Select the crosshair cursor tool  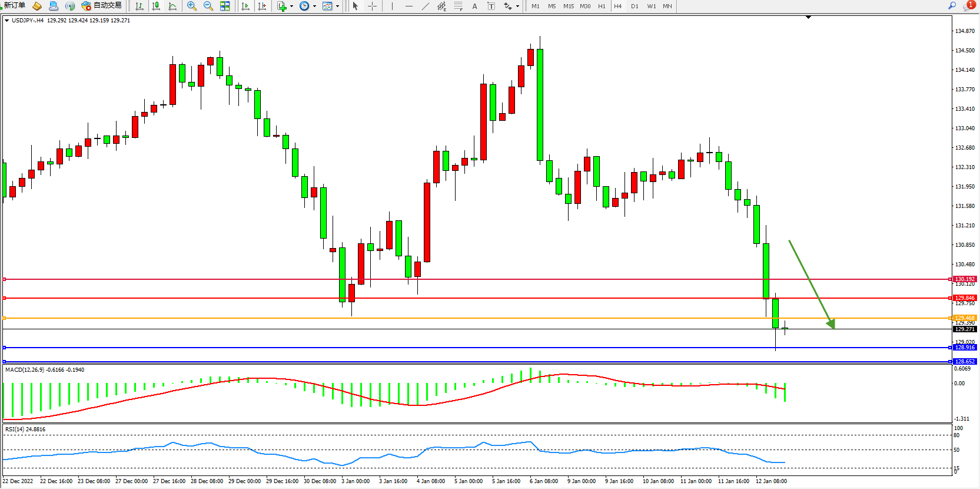click(x=372, y=6)
